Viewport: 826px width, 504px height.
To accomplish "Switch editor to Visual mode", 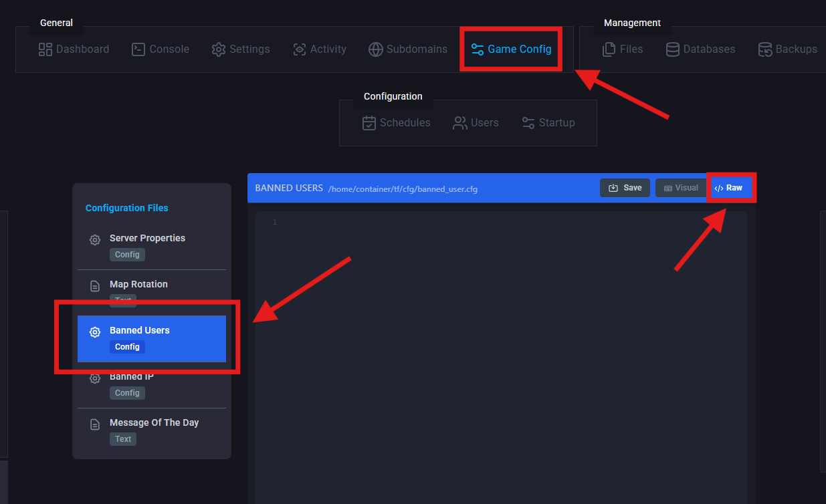I will pos(680,188).
